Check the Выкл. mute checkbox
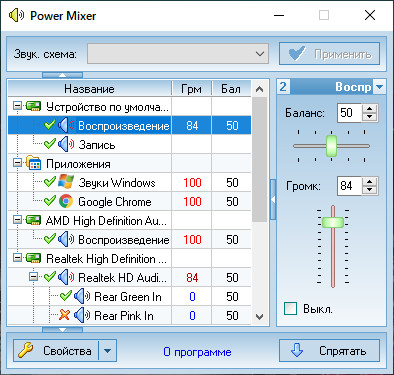This screenshot has width=394, height=375. point(290,309)
